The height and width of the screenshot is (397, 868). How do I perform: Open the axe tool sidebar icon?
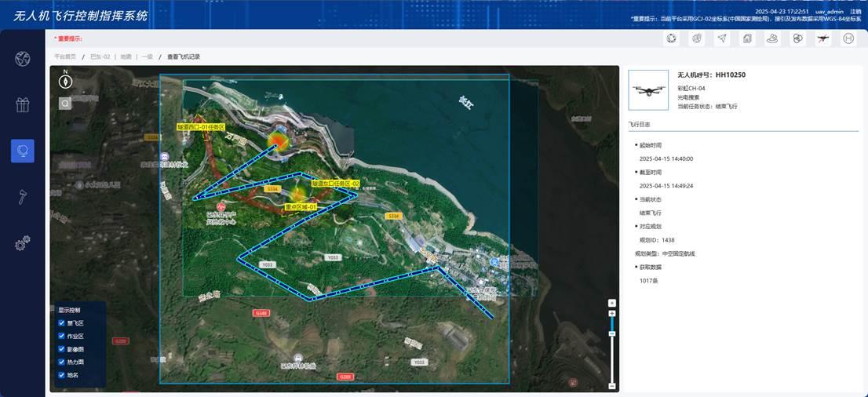point(22,196)
